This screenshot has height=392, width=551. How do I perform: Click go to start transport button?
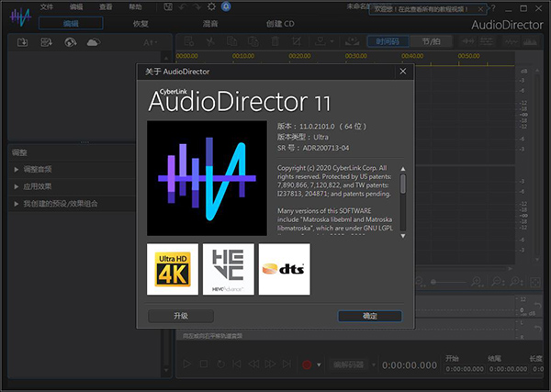[x=237, y=364]
